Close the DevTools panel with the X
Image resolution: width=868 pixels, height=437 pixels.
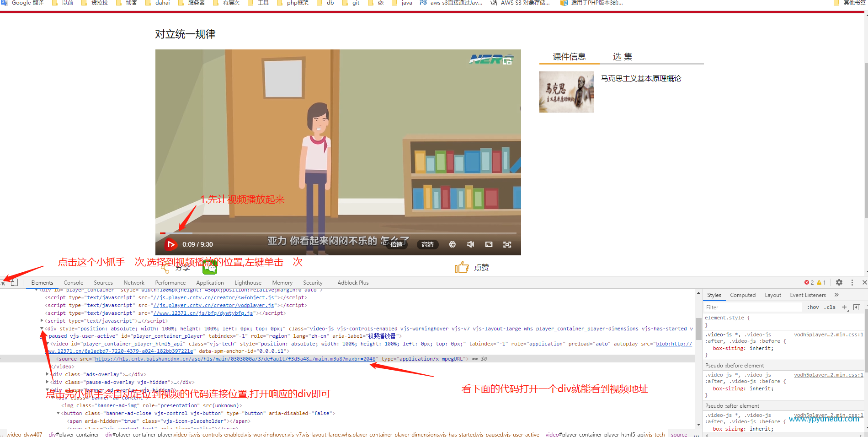click(864, 282)
